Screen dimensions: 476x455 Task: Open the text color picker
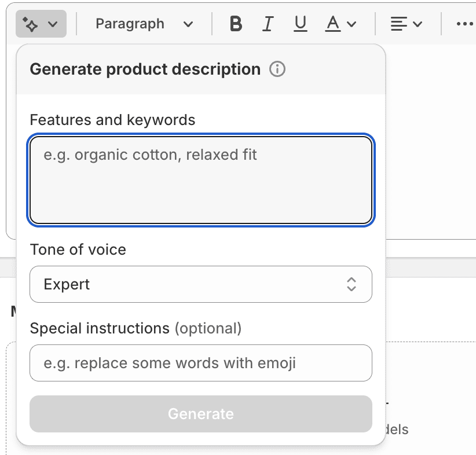click(340, 24)
